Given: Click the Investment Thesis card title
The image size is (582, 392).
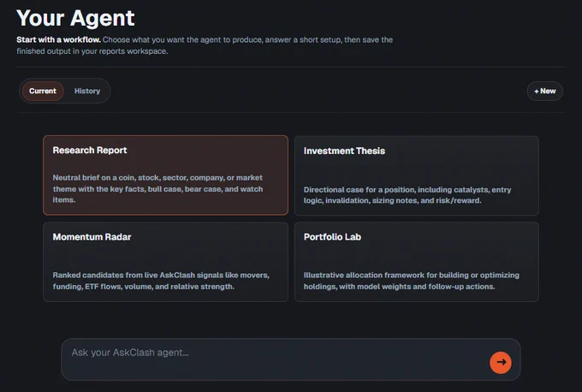Looking at the screenshot, I should [344, 151].
